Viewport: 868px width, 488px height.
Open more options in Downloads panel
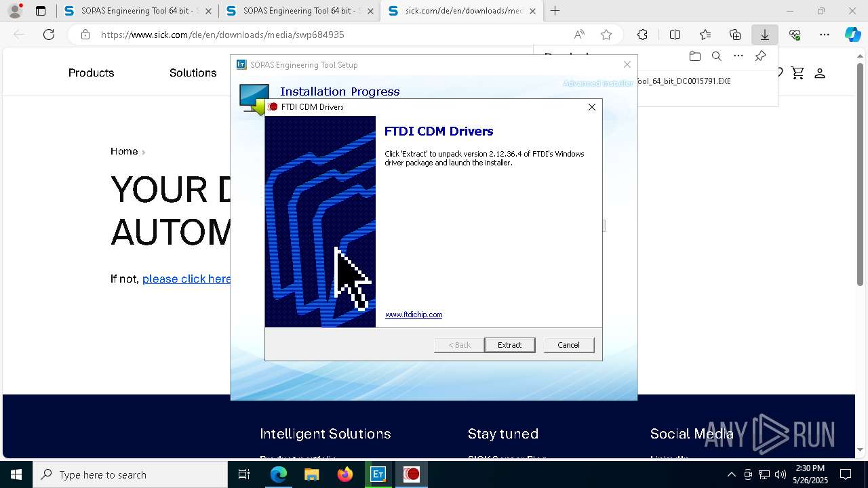coord(738,56)
